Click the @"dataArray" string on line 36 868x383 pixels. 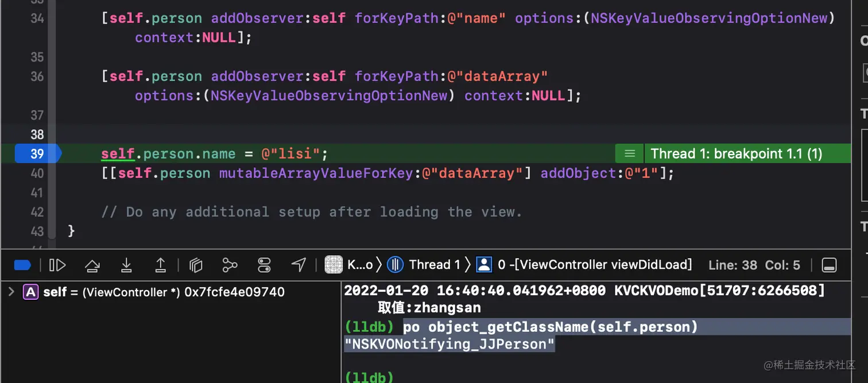click(498, 76)
